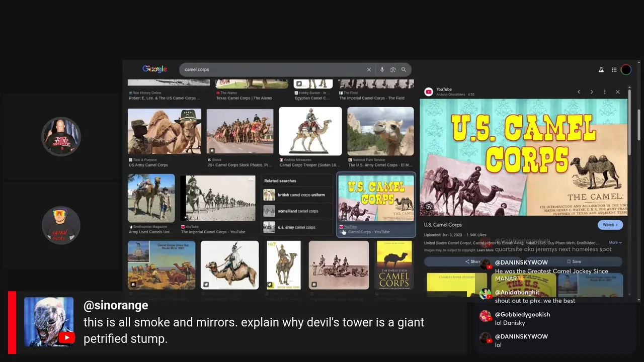Click the Lens icon on the preview image
The image size is (644, 362).
point(429,207)
